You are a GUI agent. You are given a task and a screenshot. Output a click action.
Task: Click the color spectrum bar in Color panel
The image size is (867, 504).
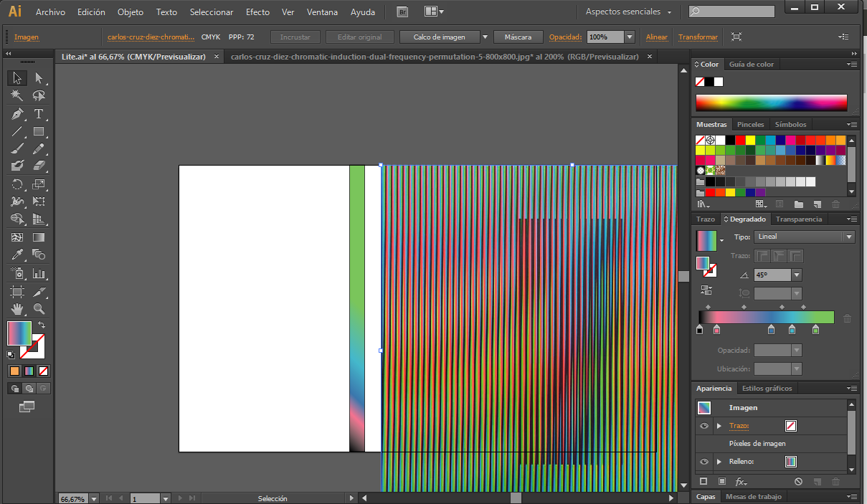(771, 103)
